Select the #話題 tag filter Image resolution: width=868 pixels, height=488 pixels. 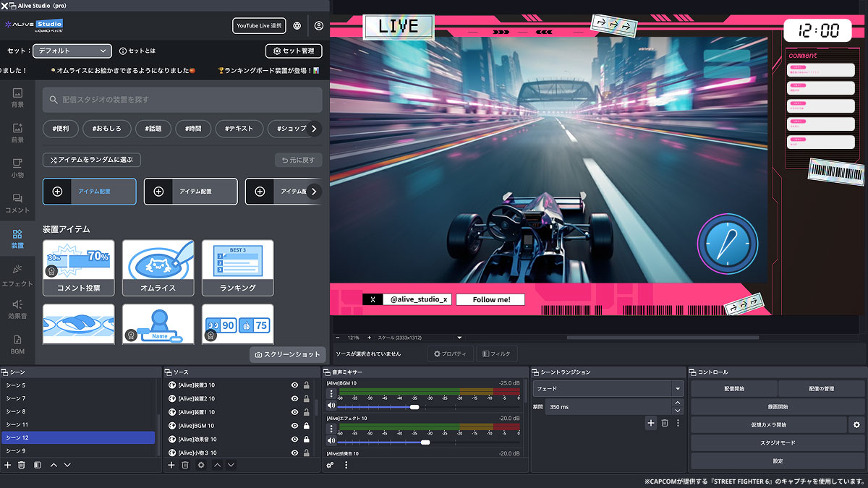point(153,129)
